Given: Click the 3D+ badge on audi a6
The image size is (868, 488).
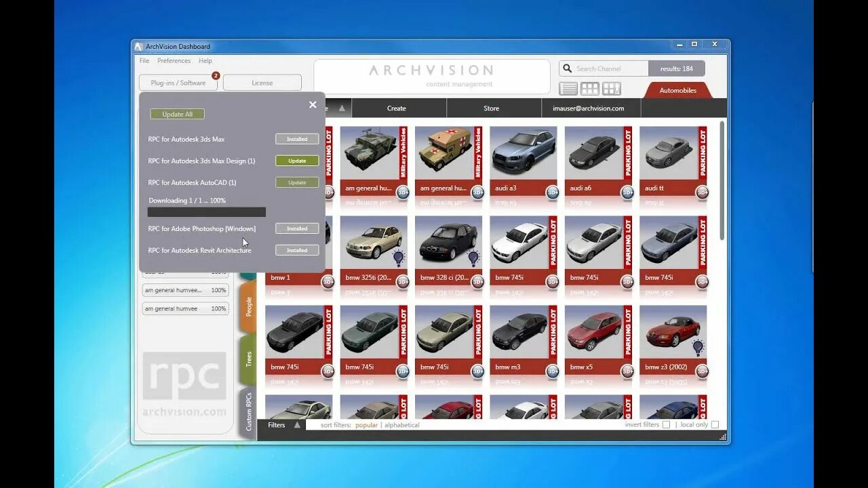Looking at the screenshot, I should coord(627,192).
